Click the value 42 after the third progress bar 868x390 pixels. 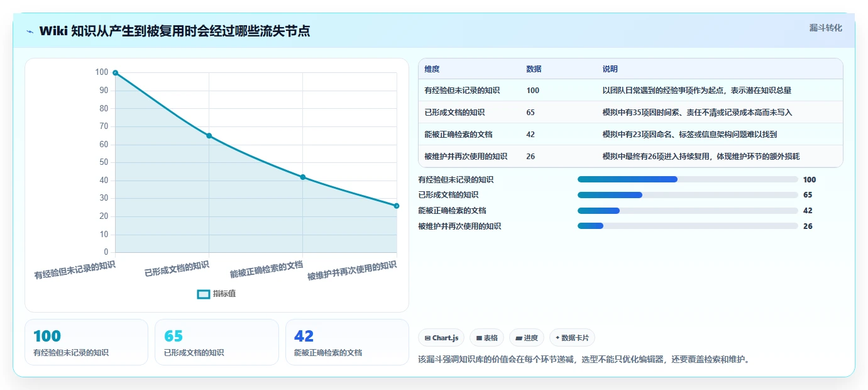click(x=808, y=211)
